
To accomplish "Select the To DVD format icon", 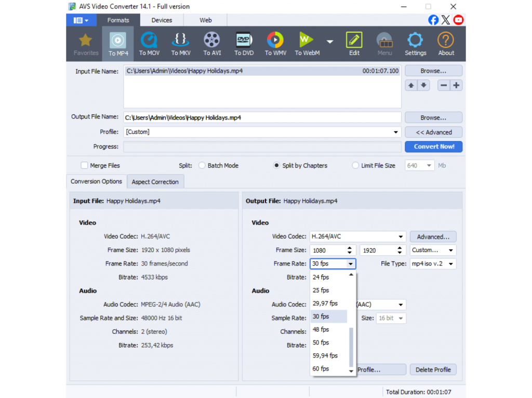I will pyautogui.click(x=244, y=44).
